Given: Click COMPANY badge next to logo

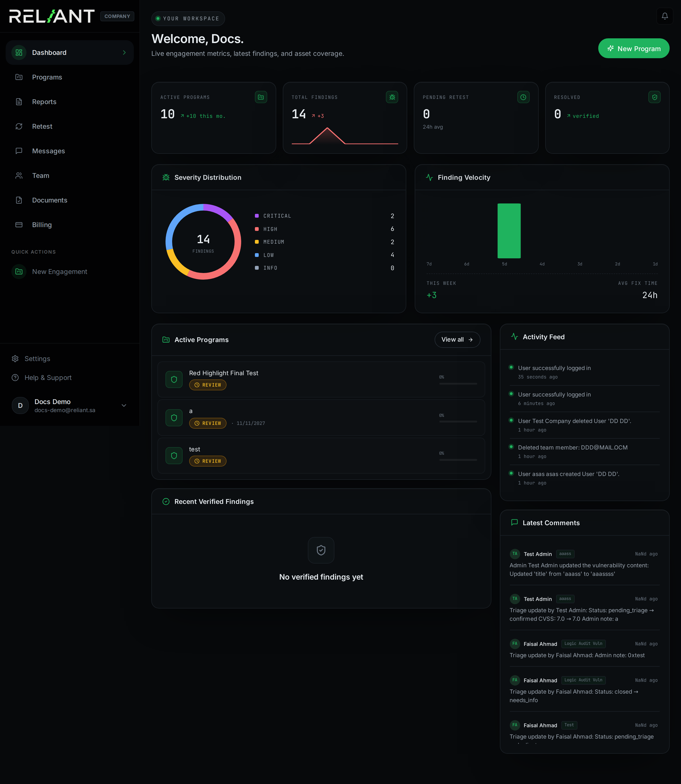Looking at the screenshot, I should coord(117,16).
